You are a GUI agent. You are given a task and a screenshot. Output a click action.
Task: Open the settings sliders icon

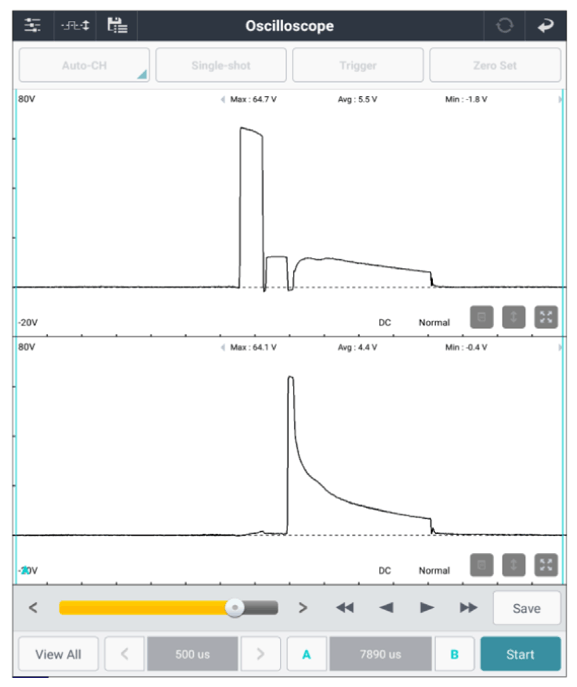pos(33,25)
